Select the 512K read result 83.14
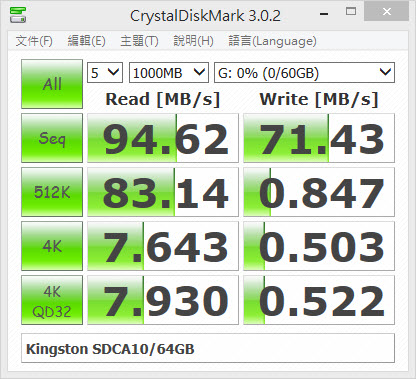This screenshot has width=416, height=379. (163, 192)
